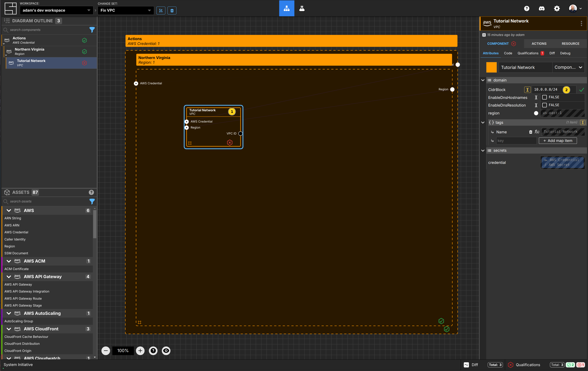Open the Tutorial Network three-dot menu

pyautogui.click(x=581, y=23)
